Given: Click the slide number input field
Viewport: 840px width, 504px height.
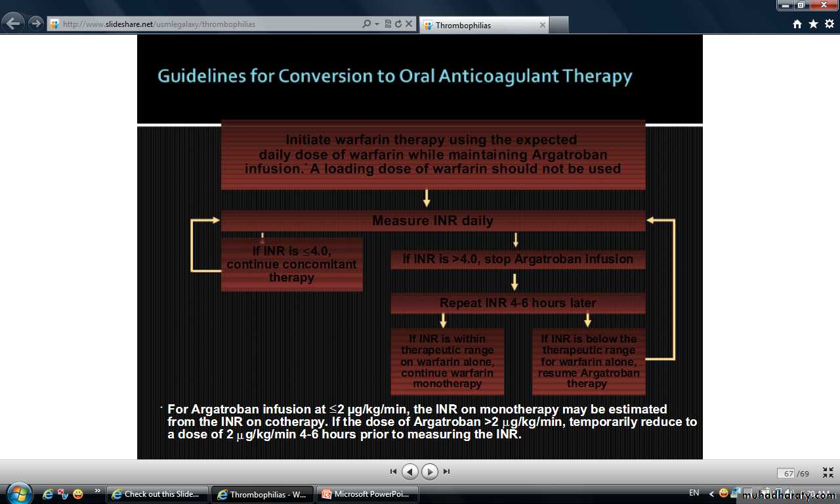Looking at the screenshot, I should pos(786,473).
